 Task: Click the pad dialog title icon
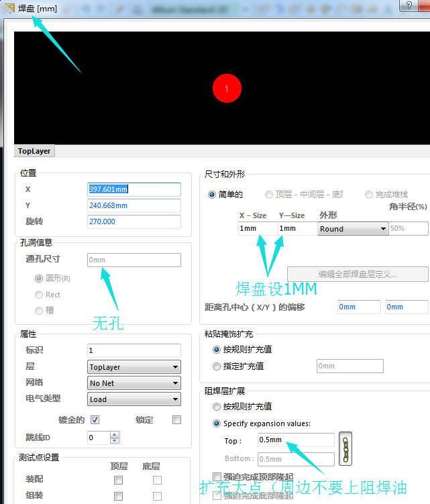9,8
